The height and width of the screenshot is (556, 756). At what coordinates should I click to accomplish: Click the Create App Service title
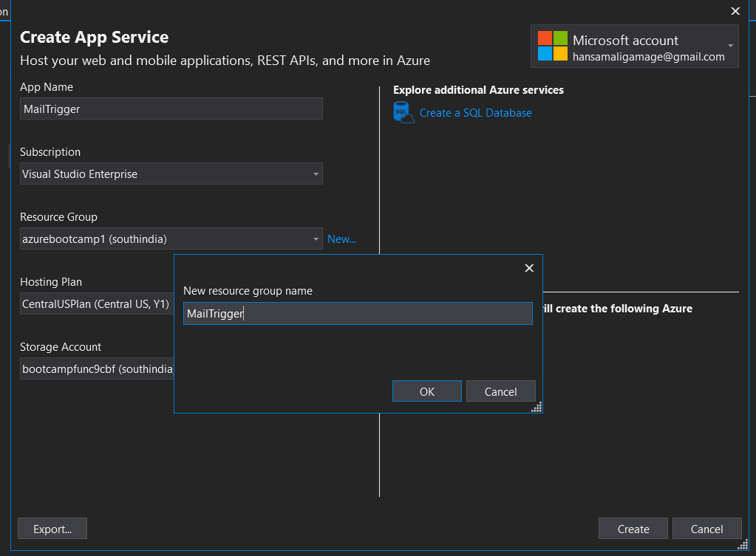point(94,37)
